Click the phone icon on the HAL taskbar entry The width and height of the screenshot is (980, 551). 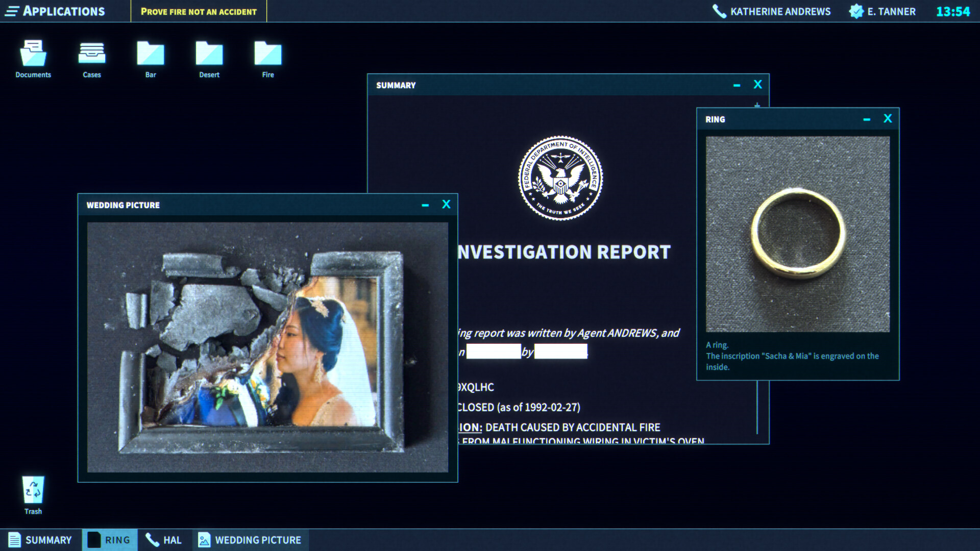click(x=151, y=540)
